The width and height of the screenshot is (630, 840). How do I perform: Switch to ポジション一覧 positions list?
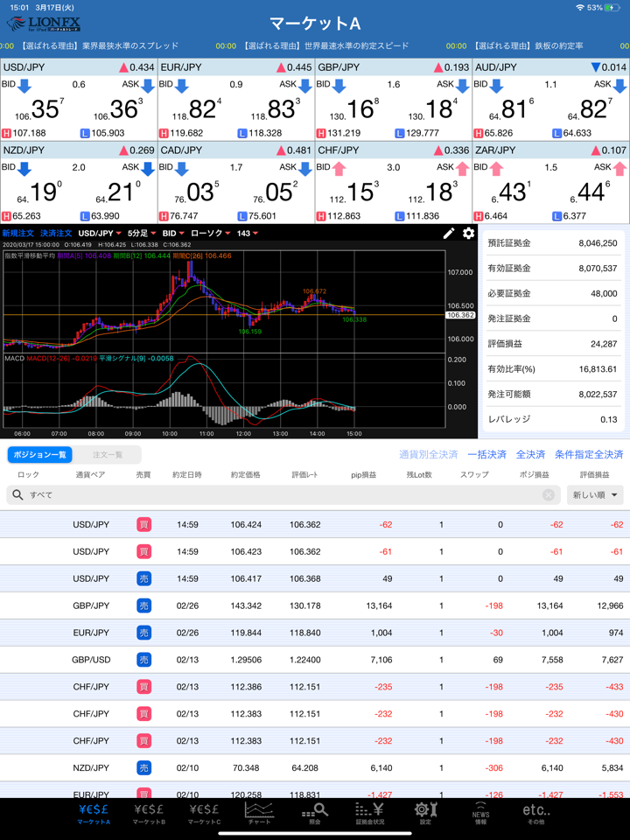38,455
